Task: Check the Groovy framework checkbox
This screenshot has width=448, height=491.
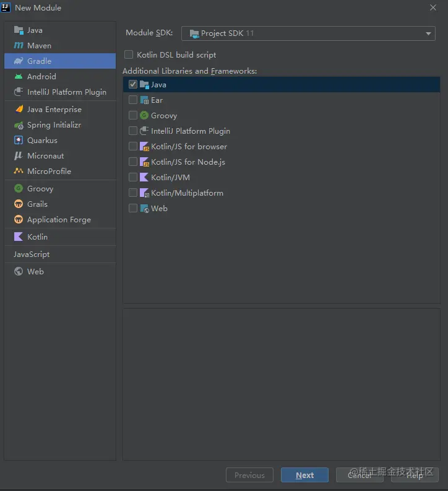Action: click(133, 115)
